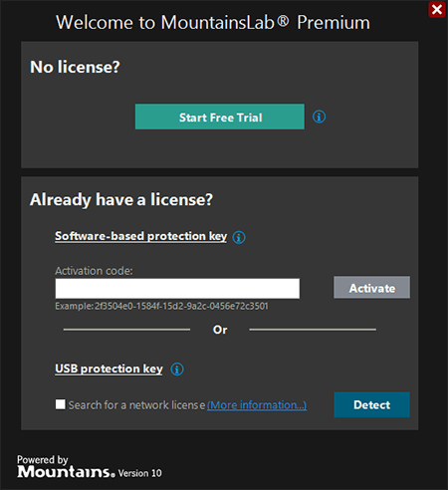This screenshot has height=490, width=448.
Task: Open info icon next to USB protection key
Action: pos(177,369)
